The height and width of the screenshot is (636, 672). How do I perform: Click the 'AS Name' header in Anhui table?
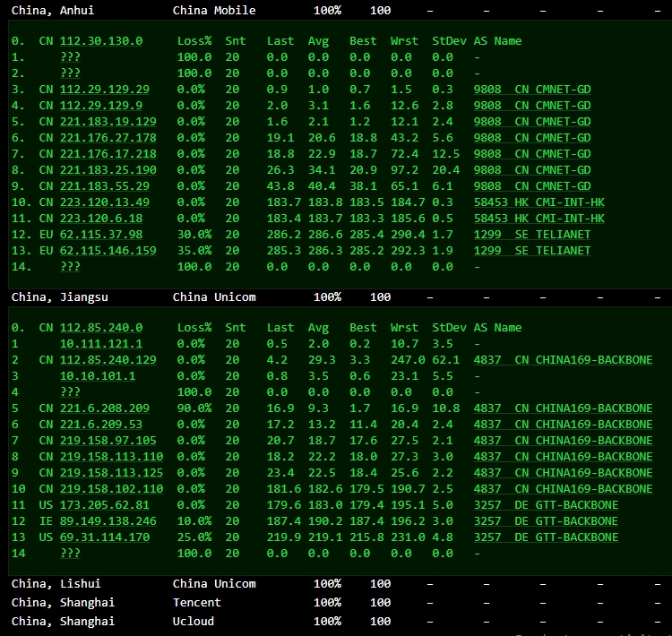pyautogui.click(x=497, y=41)
